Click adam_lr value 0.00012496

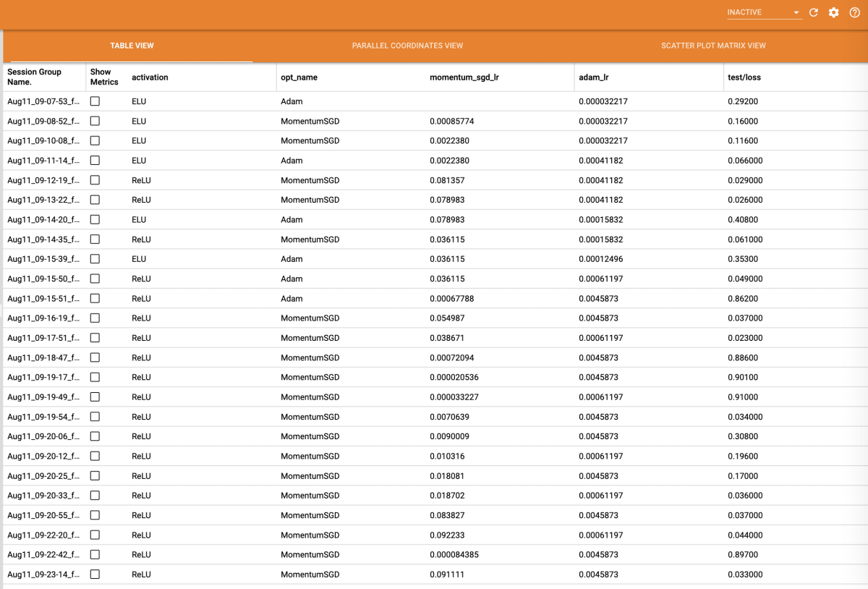tap(601, 259)
